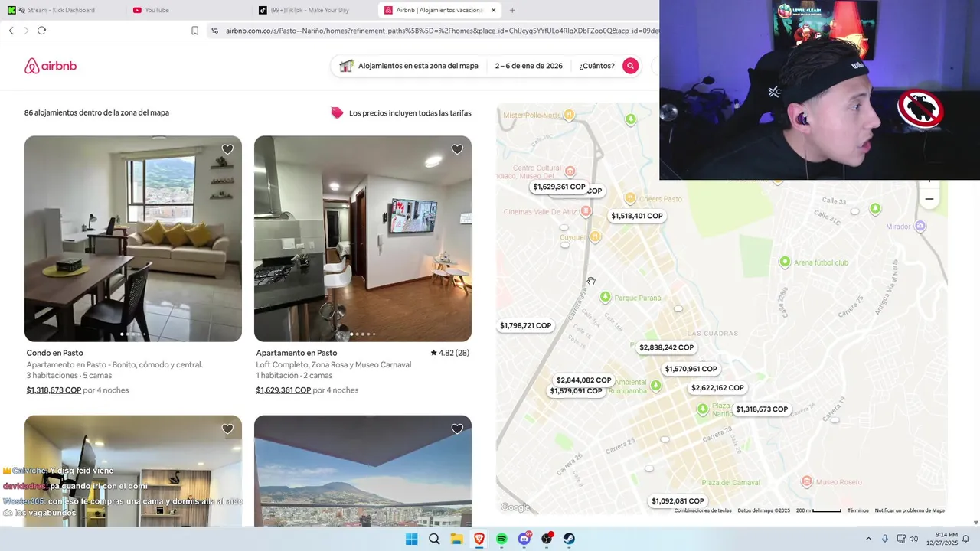Open the ¿Cuántos? guests selector

coord(596,66)
